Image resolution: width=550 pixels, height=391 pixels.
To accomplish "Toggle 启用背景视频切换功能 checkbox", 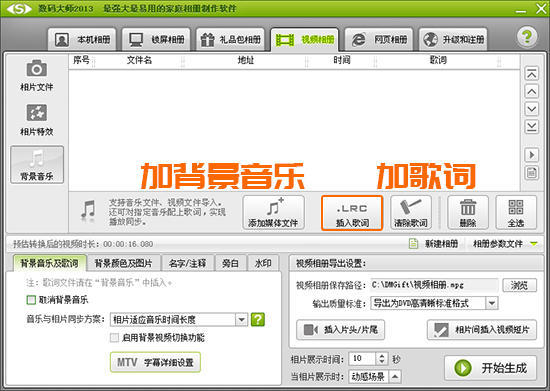I will pos(114,337).
